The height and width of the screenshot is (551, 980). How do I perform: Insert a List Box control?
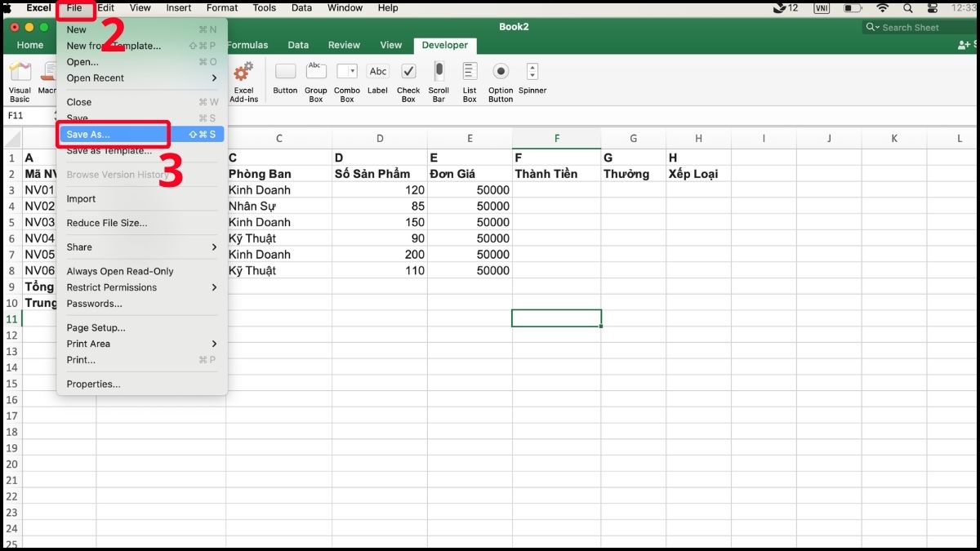[x=470, y=71]
